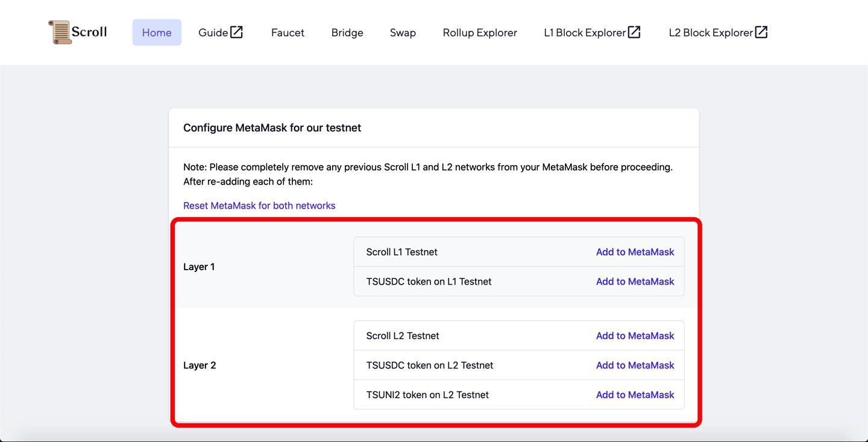
Task: Click the 'Layer 2' label
Action: pyautogui.click(x=200, y=365)
